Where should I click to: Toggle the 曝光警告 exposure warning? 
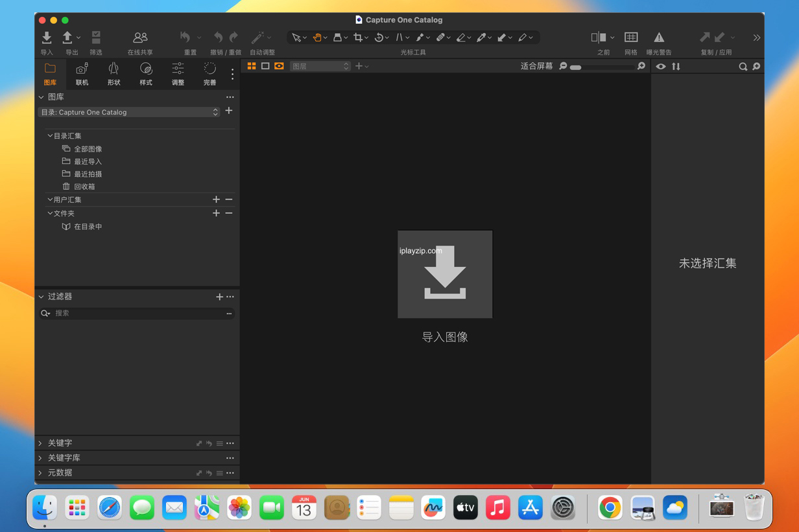tap(659, 38)
